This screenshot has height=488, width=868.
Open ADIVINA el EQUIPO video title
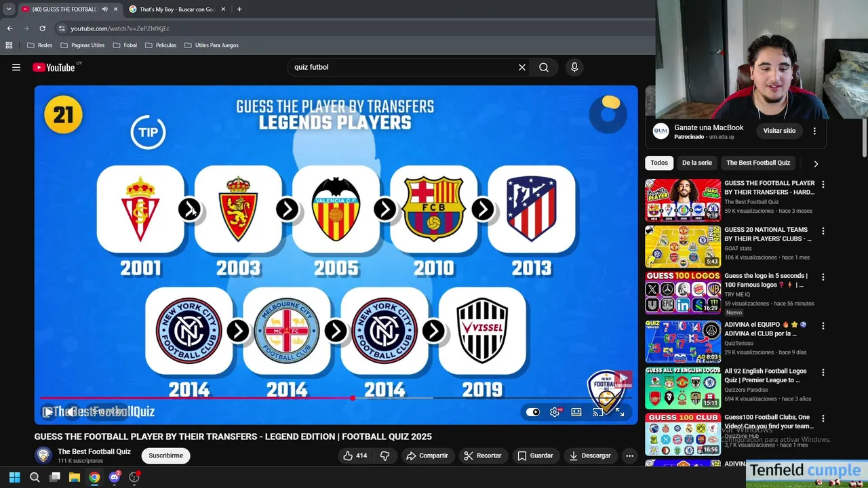(766, 329)
